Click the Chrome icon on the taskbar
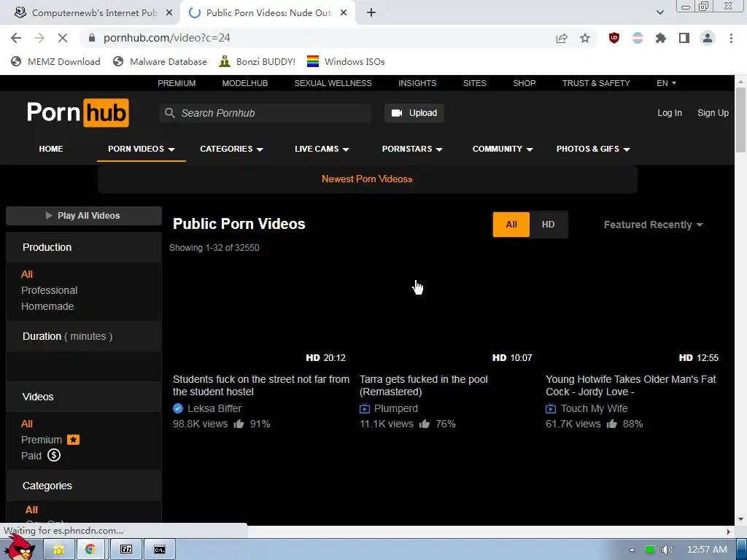747x560 pixels. pyautogui.click(x=90, y=550)
